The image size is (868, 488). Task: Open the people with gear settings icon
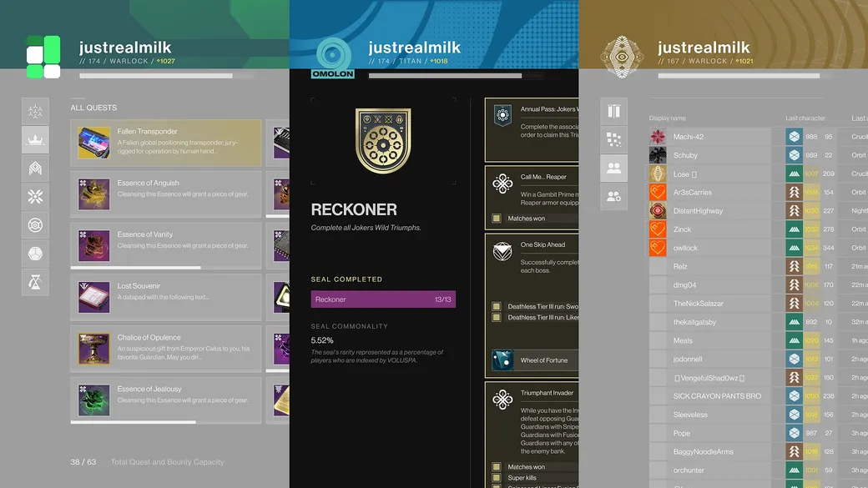(x=613, y=196)
